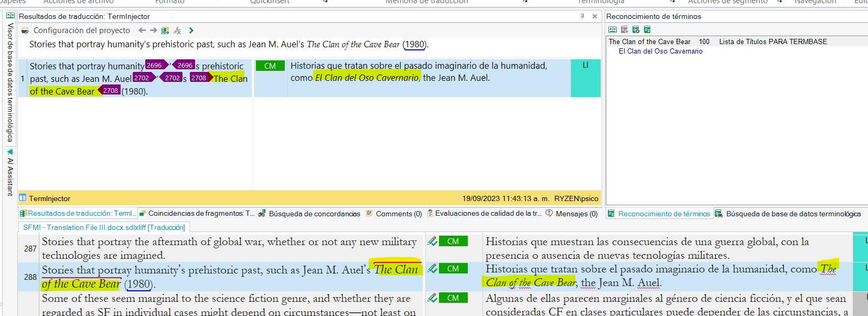The width and height of the screenshot is (868, 316).
Task: Click the Reconocimiento de términos panel title
Action: pos(653,16)
